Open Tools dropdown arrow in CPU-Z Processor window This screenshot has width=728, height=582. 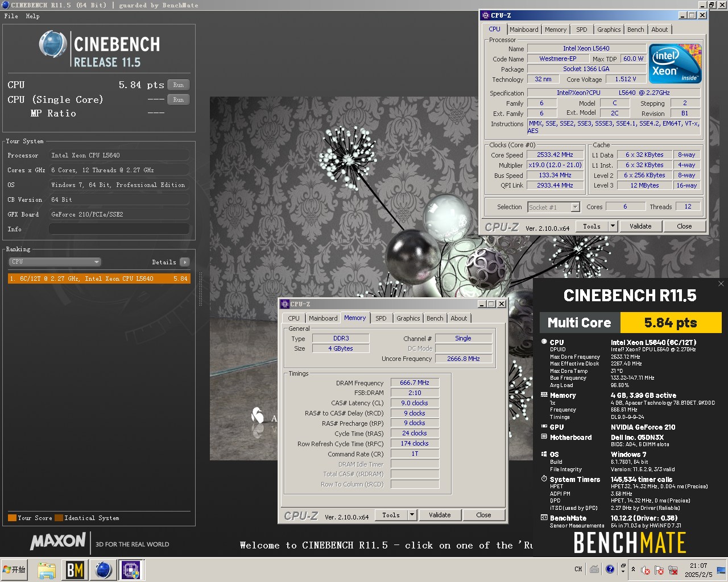coord(613,226)
